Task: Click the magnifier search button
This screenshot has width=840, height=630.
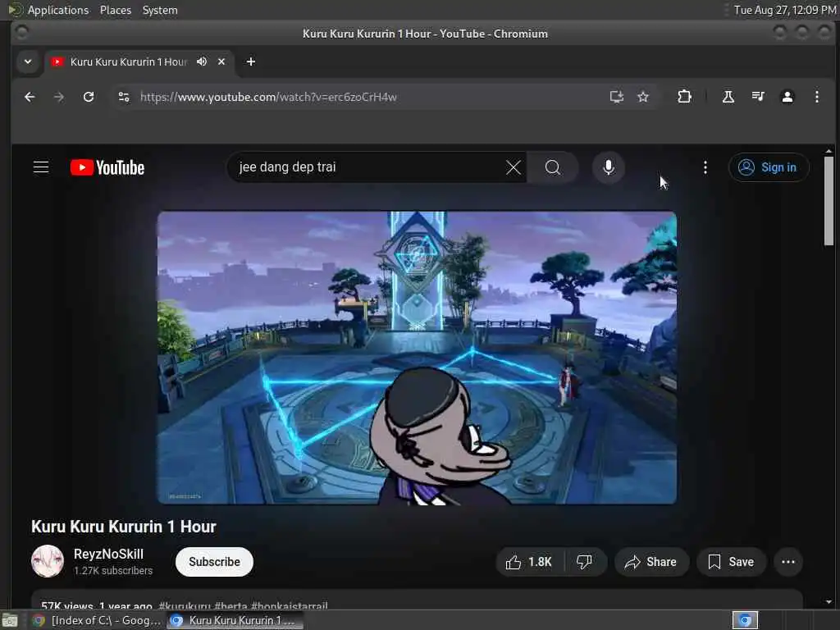Action: (552, 167)
